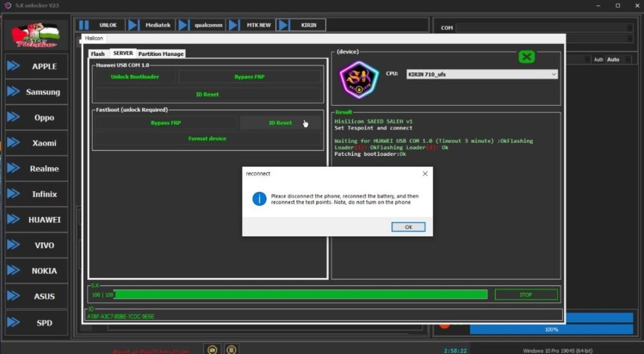Click Bypass FRP under Huawei USB COM 1.0
The height and width of the screenshot is (354, 644).
[x=249, y=77]
